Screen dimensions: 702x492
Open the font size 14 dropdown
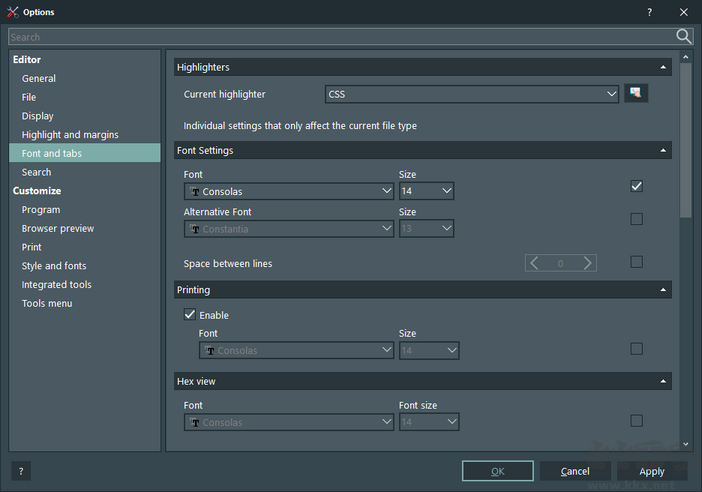tap(426, 191)
